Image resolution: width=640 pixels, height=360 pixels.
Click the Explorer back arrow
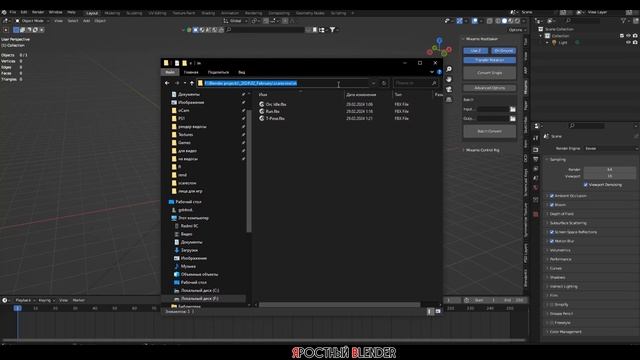tap(167, 83)
